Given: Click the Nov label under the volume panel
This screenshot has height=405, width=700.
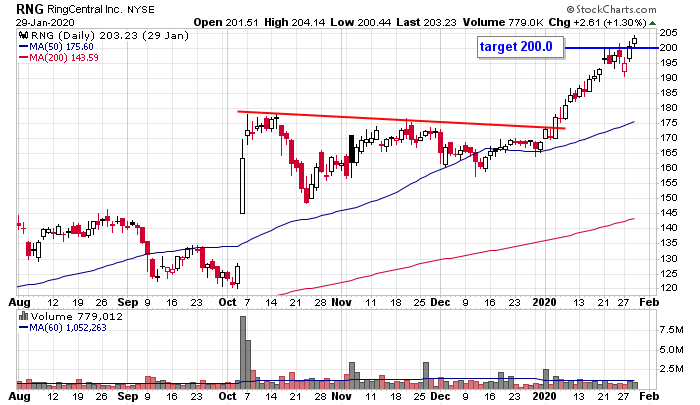Looking at the screenshot, I should coord(341,397).
